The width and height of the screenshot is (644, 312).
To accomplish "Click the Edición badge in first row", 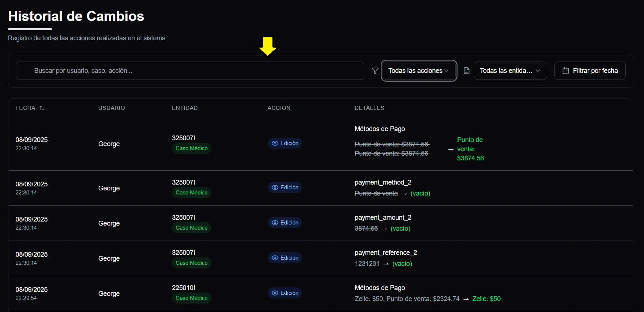I will point(285,143).
